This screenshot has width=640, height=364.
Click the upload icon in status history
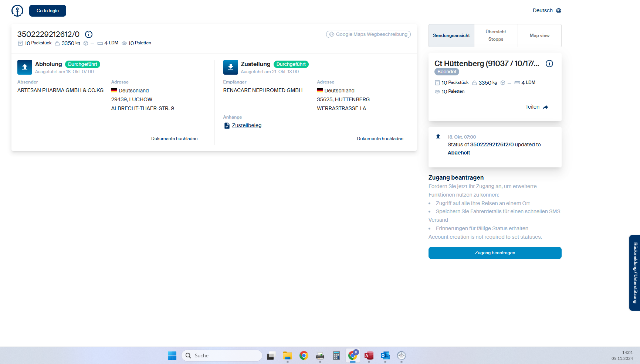click(438, 137)
